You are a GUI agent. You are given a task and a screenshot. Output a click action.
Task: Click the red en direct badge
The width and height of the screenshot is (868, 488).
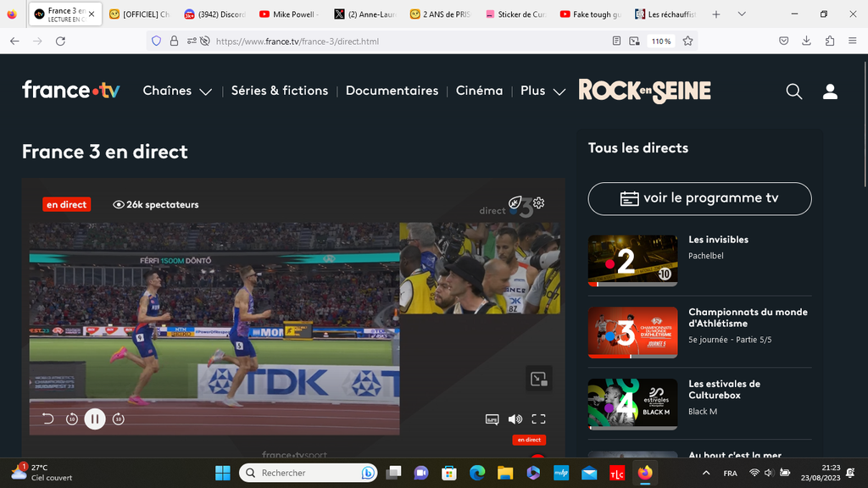click(66, 204)
